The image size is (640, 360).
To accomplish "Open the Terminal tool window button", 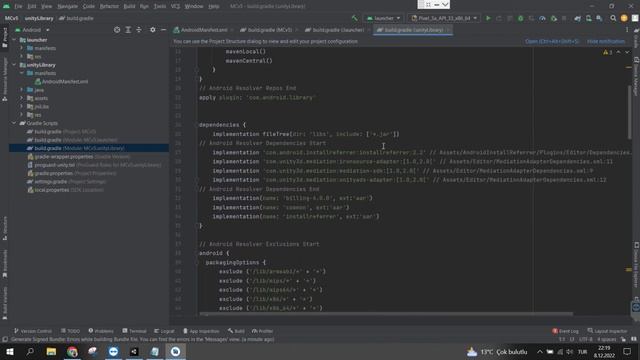I will (134, 331).
